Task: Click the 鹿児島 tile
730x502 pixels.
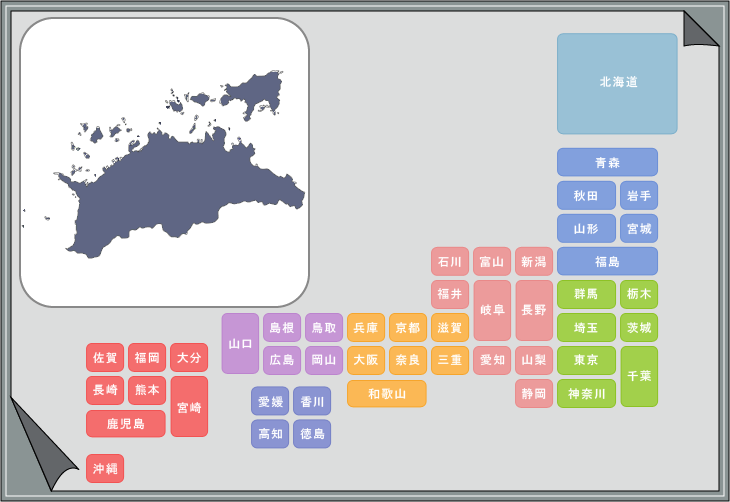Action: pyautogui.click(x=125, y=424)
